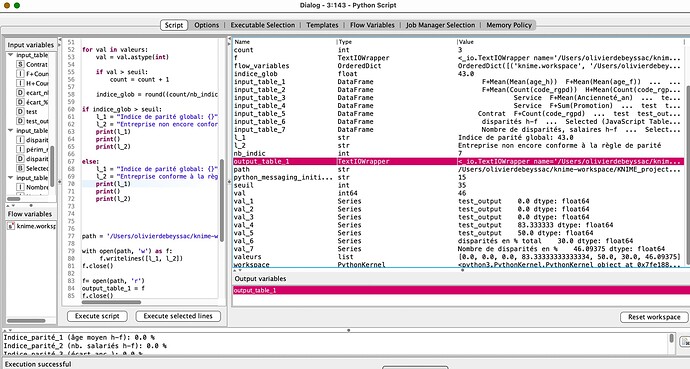Click the code editor horizontal scrollbar
Image resolution: width=690 pixels, height=369 pixels.
(x=111, y=302)
